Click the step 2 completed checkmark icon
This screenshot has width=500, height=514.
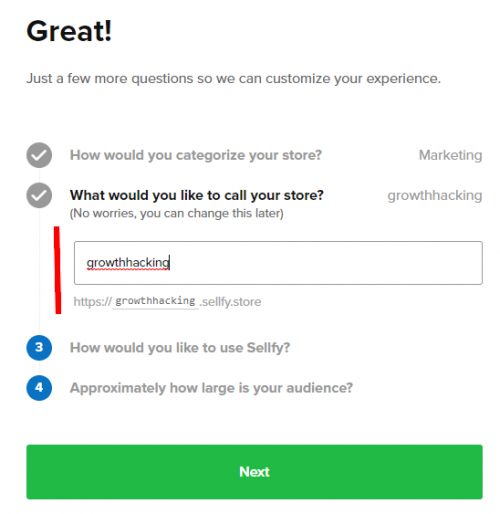point(39,195)
